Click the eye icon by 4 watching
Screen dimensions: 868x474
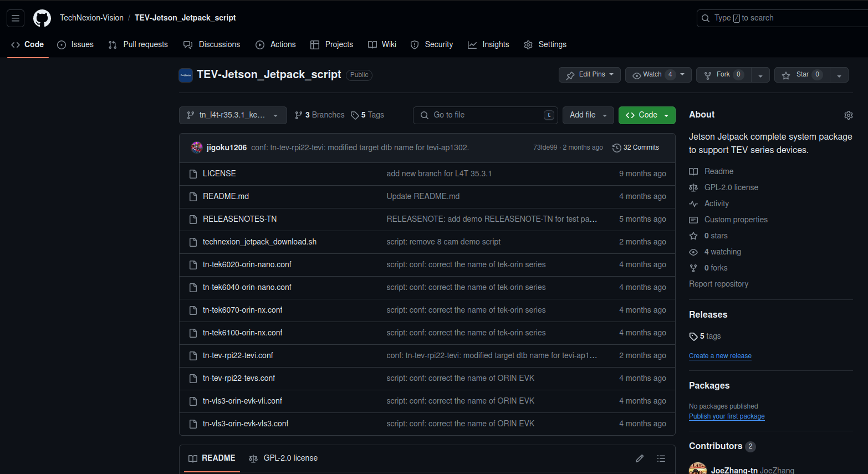tap(693, 252)
